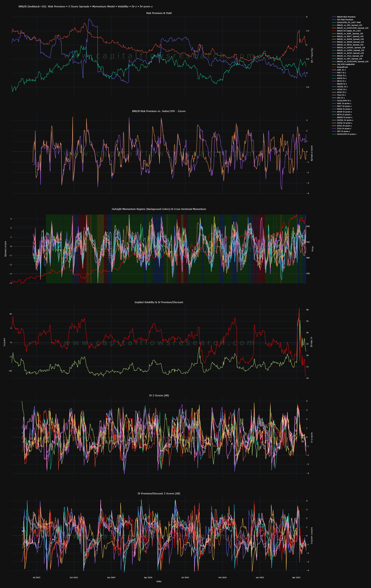Click the 'Jul 2024' date tick label
Viewport: 371px width, 588px height.
185,578
